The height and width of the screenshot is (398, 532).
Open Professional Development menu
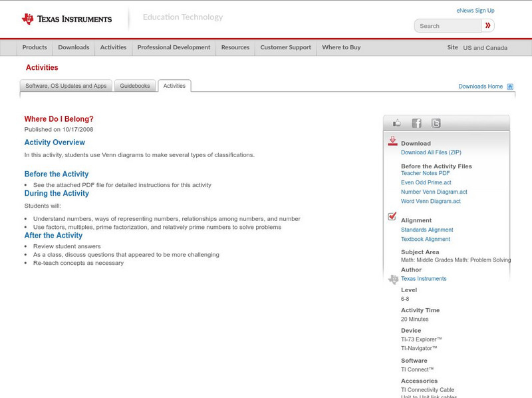[x=174, y=47]
